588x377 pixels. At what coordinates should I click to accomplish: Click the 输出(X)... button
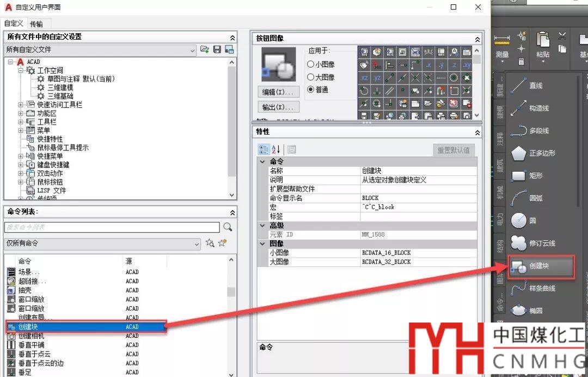click(x=279, y=107)
